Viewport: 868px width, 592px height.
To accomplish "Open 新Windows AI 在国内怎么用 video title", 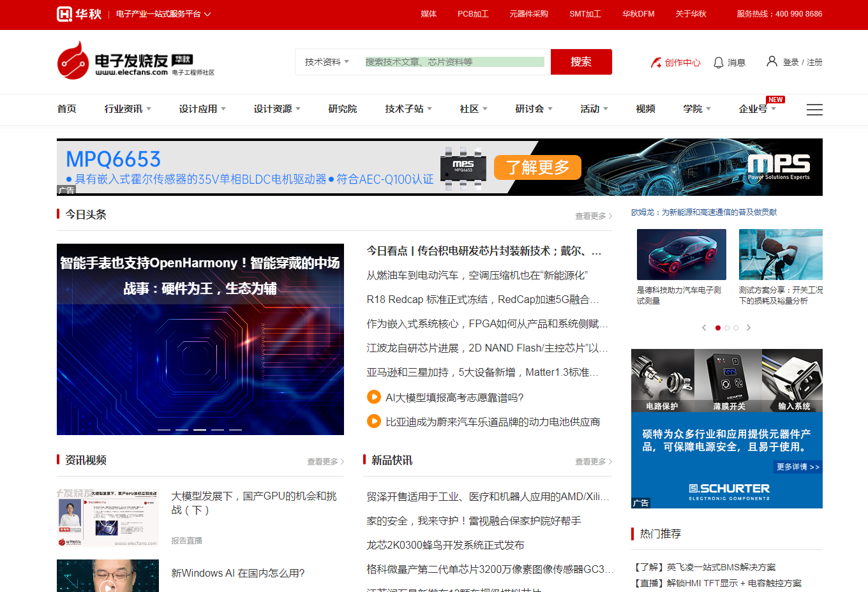I will click(238, 573).
